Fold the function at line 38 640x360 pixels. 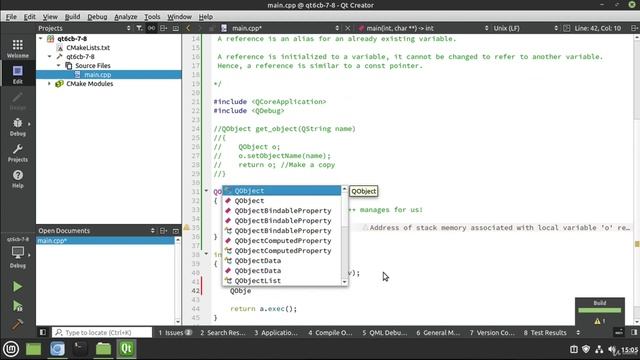tap(206, 254)
